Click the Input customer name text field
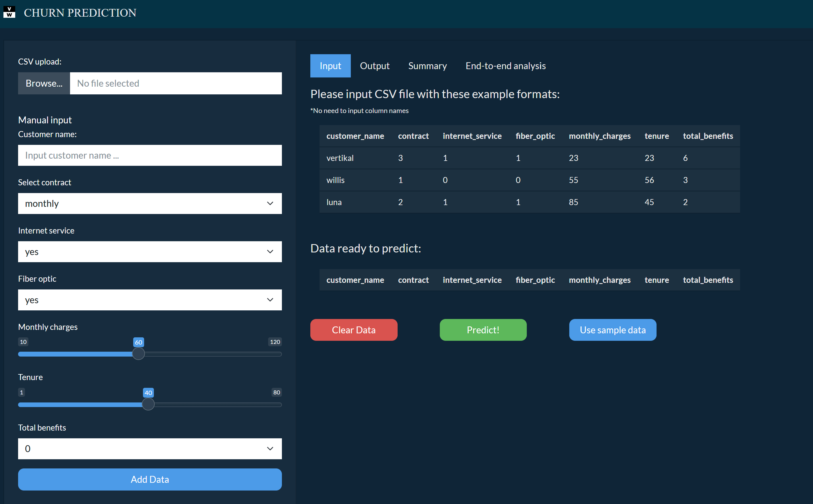 point(150,155)
